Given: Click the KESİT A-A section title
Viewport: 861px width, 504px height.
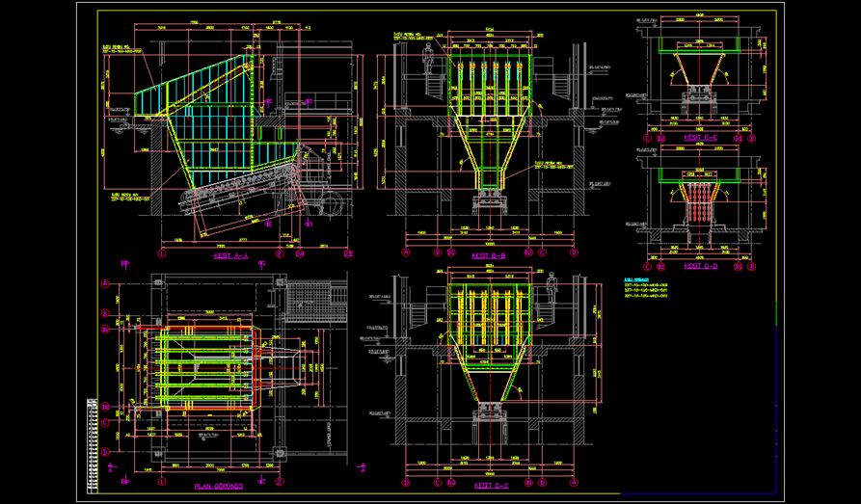Looking at the screenshot, I should point(230,257).
